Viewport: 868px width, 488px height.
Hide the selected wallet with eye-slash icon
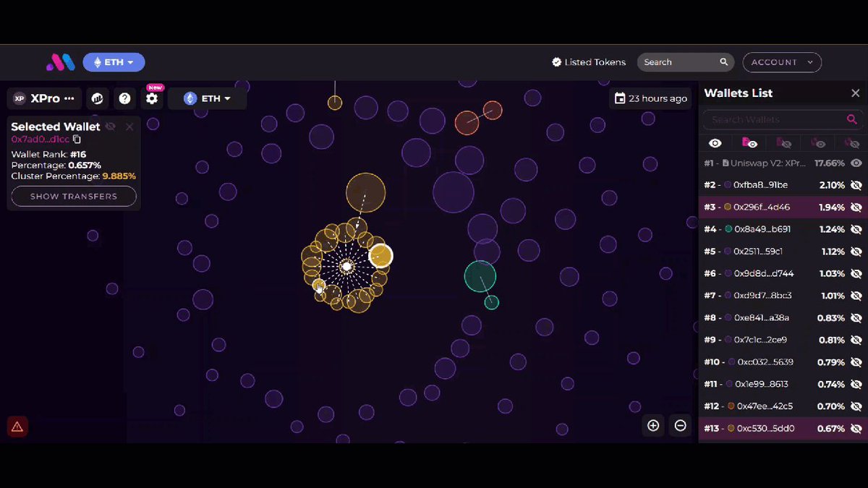click(x=110, y=127)
